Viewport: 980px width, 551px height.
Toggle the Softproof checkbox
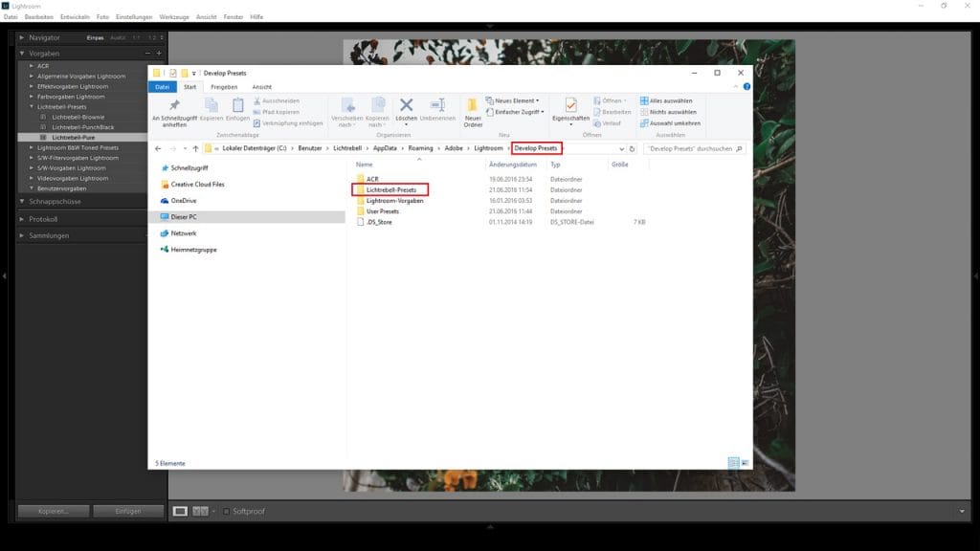226,511
